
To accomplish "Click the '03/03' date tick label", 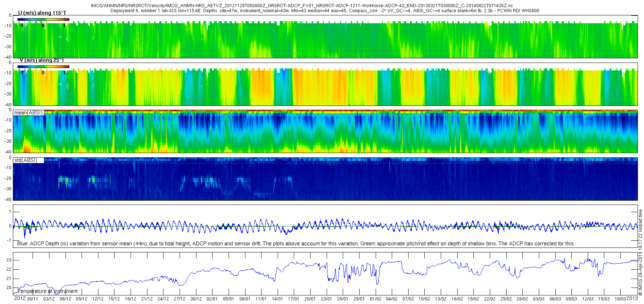I will click(538, 299).
